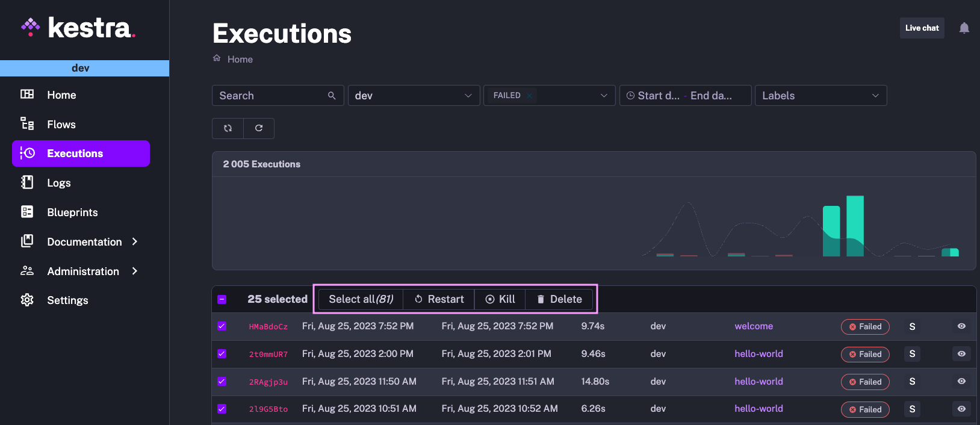Open the welcome flow link

tap(754, 326)
